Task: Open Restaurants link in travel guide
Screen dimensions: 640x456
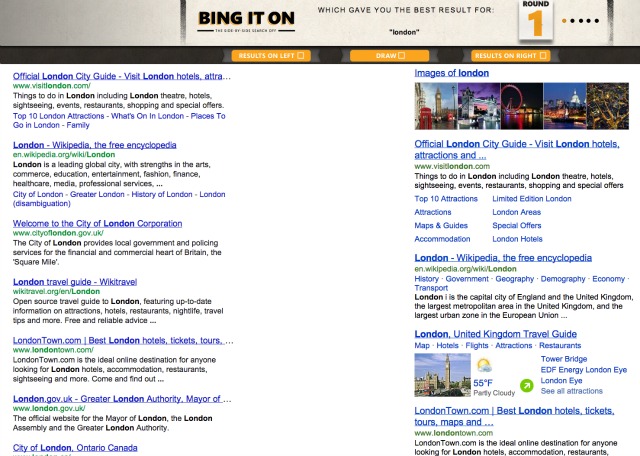Action: [x=560, y=345]
